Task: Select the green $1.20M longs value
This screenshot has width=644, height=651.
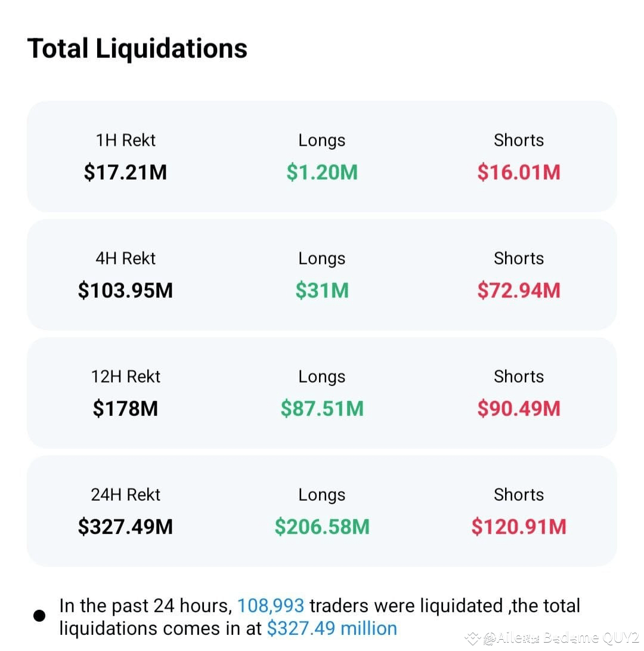Action: point(322,172)
